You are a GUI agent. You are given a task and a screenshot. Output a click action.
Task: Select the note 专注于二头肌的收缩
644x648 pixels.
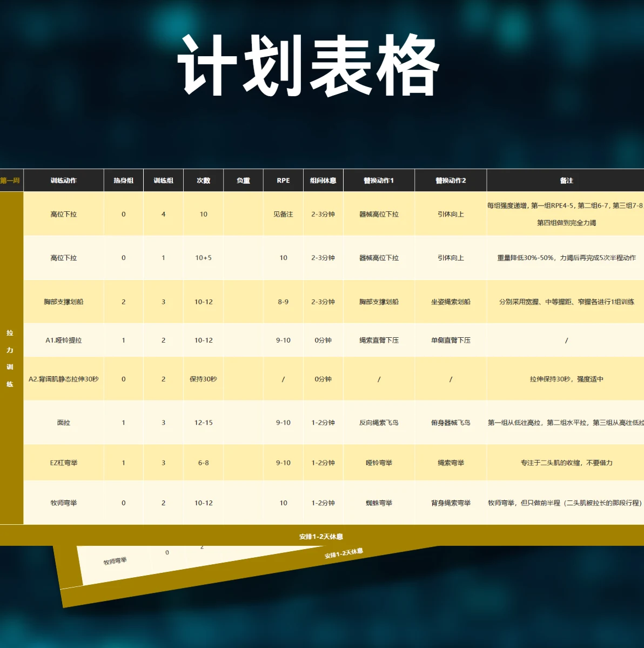566,463
